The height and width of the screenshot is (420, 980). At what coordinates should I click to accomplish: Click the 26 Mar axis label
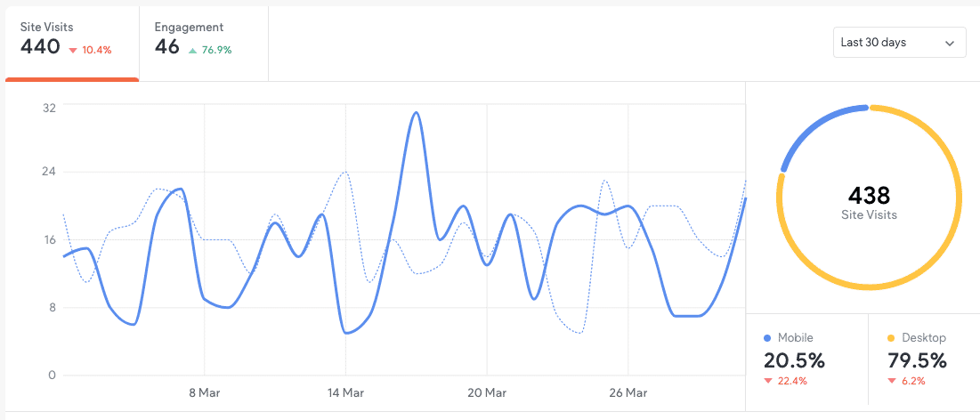pyautogui.click(x=628, y=392)
